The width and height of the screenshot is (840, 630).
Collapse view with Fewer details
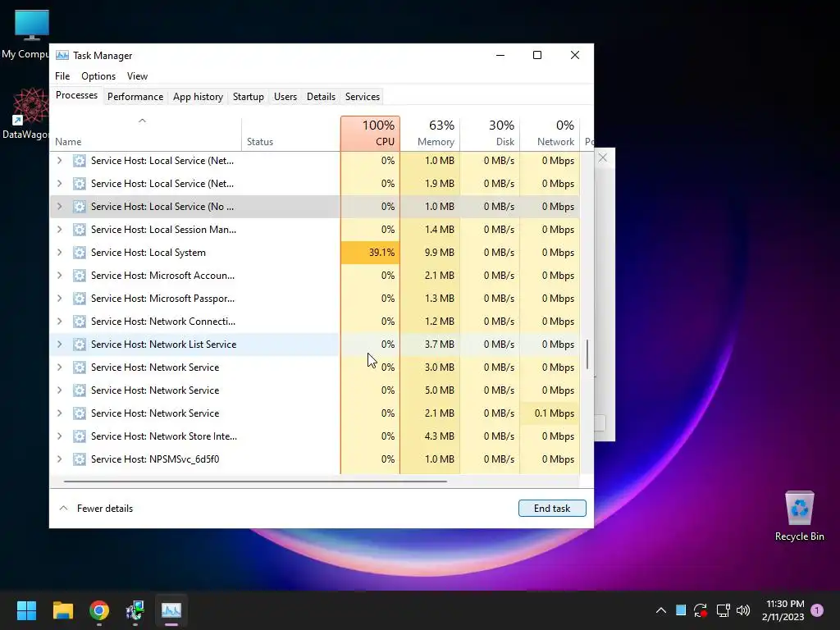pyautogui.click(x=96, y=509)
